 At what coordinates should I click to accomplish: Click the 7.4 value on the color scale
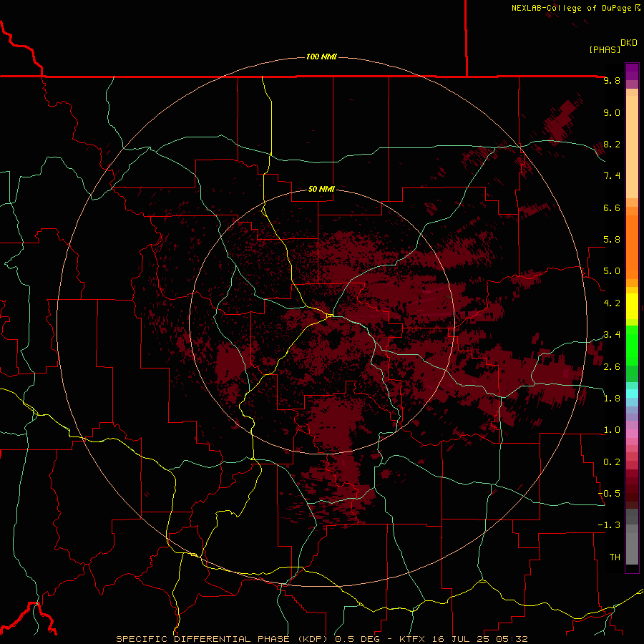612,176
